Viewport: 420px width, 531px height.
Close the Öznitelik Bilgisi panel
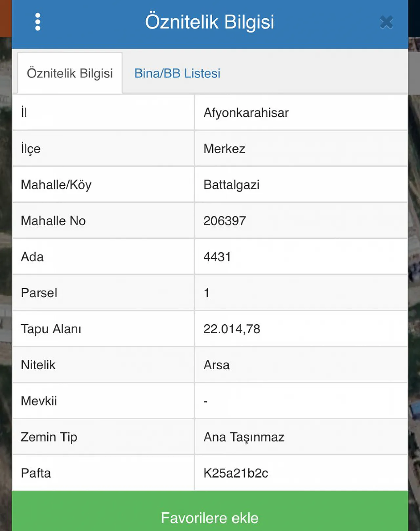(386, 22)
